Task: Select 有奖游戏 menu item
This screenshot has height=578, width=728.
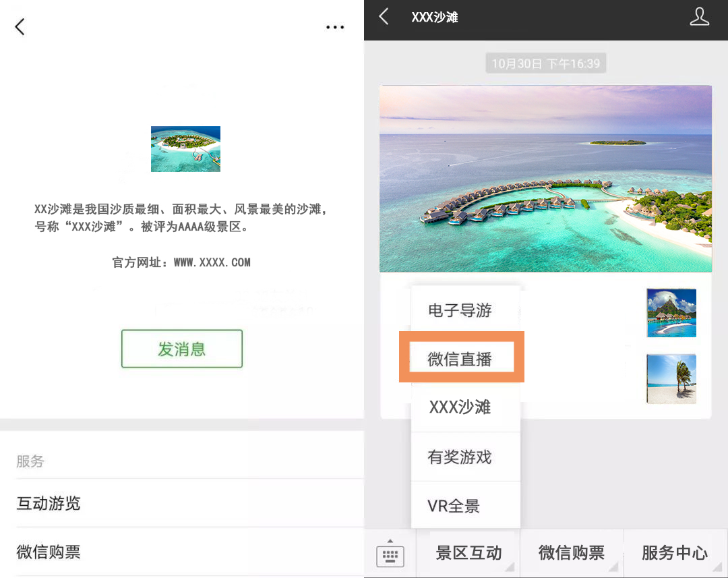Action: (460, 457)
